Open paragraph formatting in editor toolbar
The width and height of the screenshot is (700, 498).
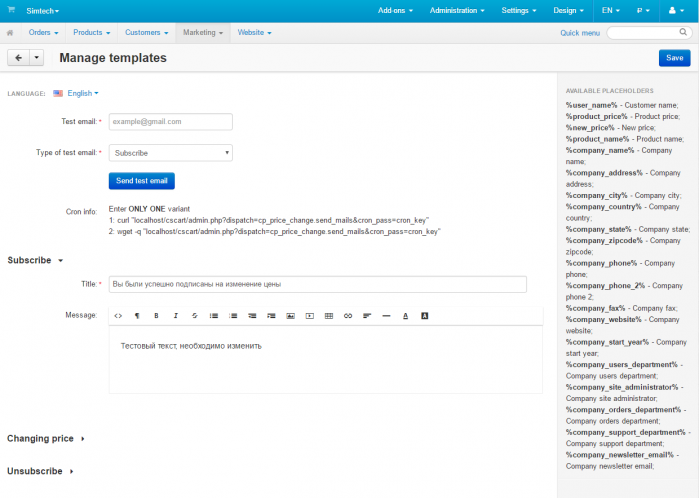[137, 316]
